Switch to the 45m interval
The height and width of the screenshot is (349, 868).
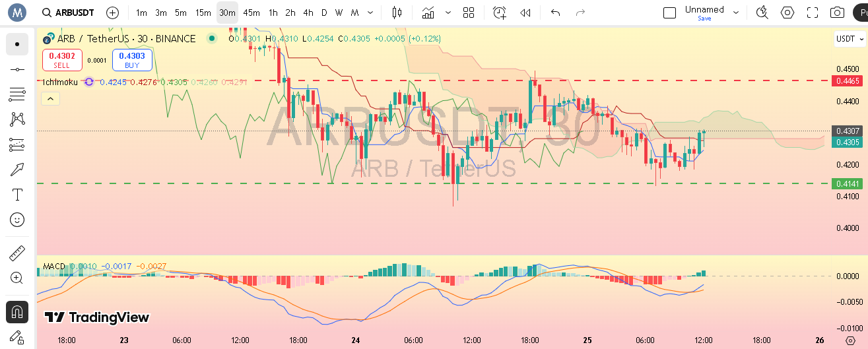point(251,13)
